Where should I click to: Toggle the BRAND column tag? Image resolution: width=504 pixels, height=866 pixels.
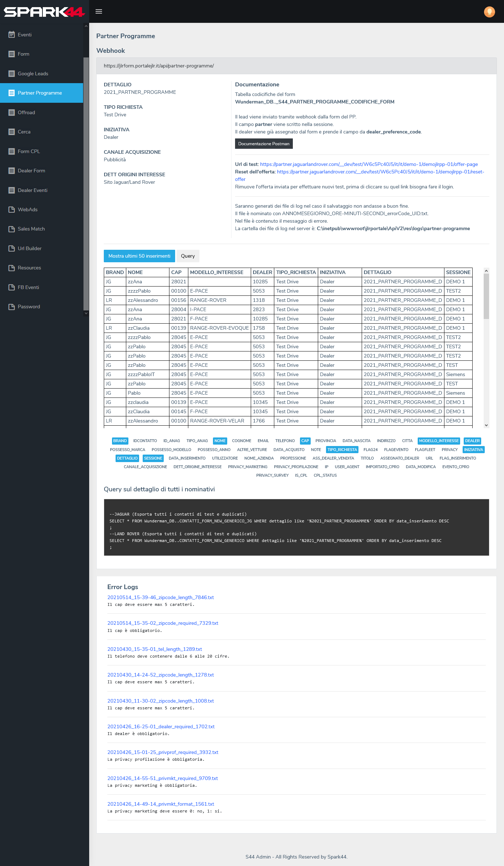click(x=120, y=441)
